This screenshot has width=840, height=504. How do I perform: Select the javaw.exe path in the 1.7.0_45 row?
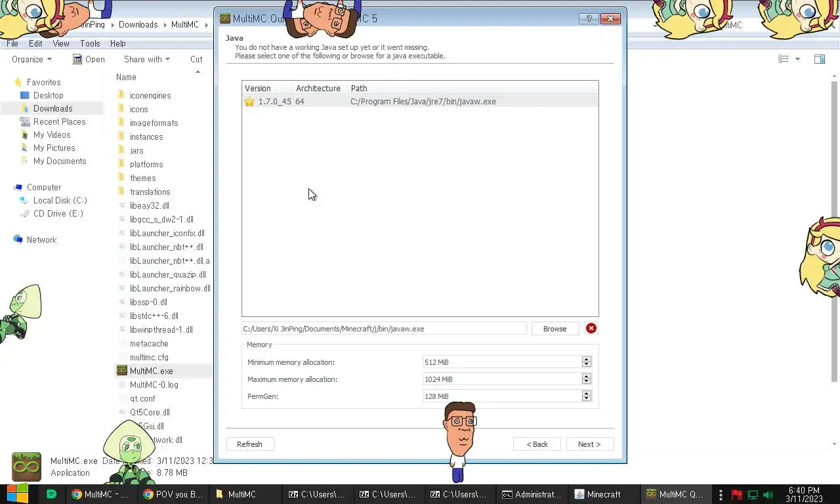(x=423, y=102)
